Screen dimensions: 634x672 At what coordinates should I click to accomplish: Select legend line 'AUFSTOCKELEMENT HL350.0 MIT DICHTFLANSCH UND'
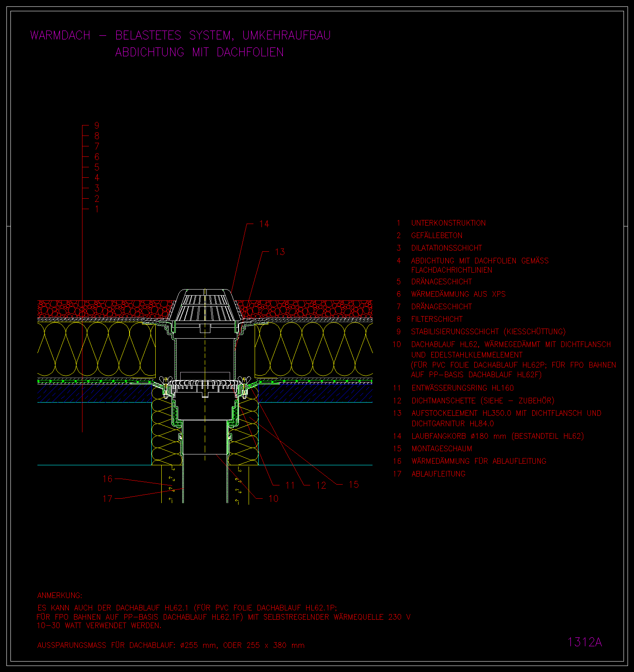(x=506, y=413)
